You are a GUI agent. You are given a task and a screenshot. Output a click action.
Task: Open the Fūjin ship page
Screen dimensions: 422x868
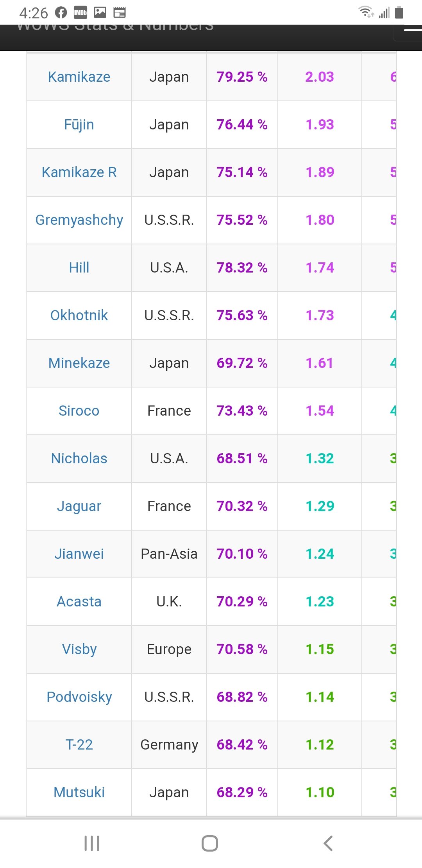click(x=79, y=125)
